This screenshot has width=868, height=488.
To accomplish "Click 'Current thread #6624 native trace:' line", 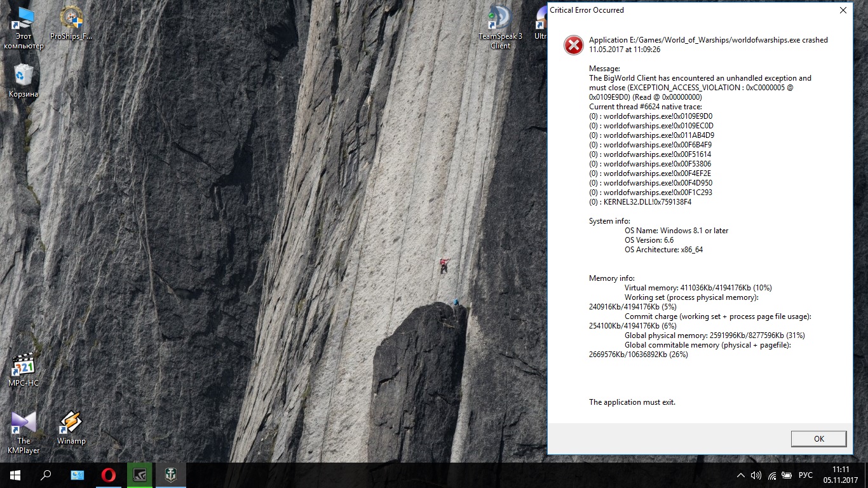I will point(646,107).
